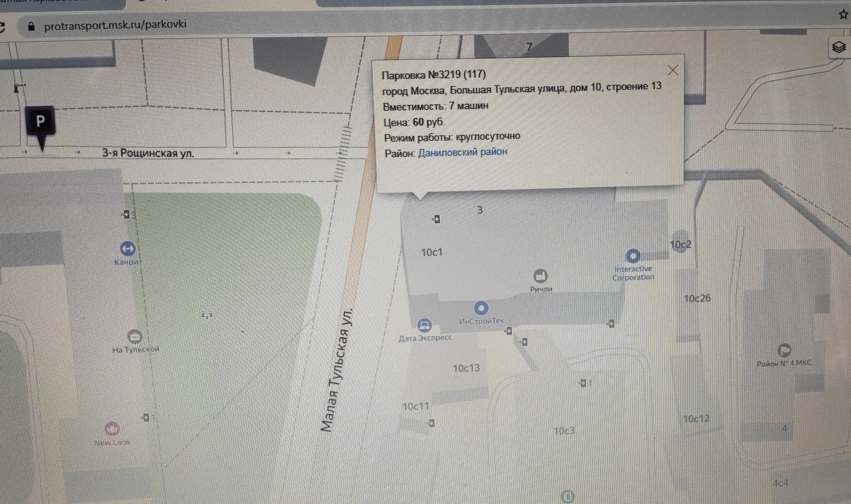Click the 10с2 building label
The height and width of the screenshot is (504, 851).
(680, 244)
